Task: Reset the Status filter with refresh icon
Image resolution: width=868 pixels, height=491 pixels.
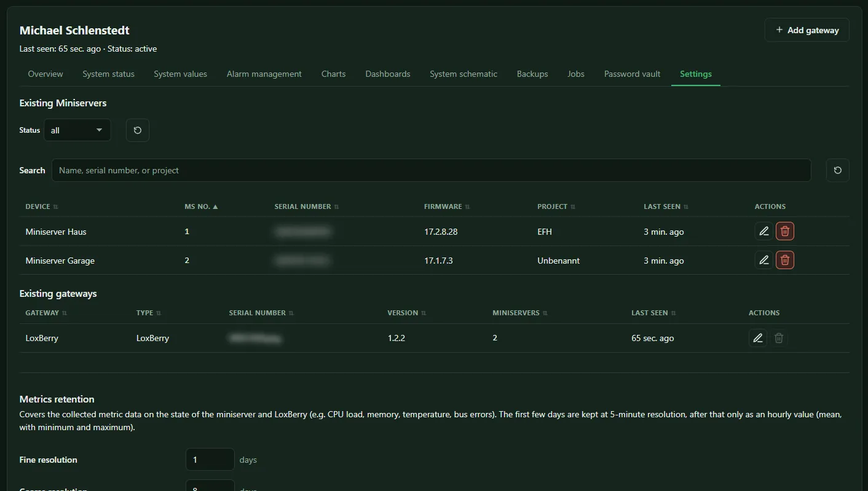Action: pos(138,130)
